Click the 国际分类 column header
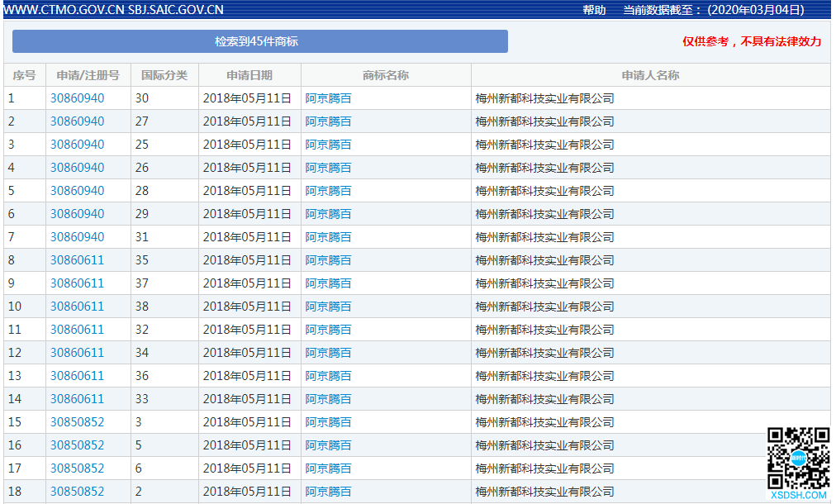The height and width of the screenshot is (504, 836). click(164, 75)
